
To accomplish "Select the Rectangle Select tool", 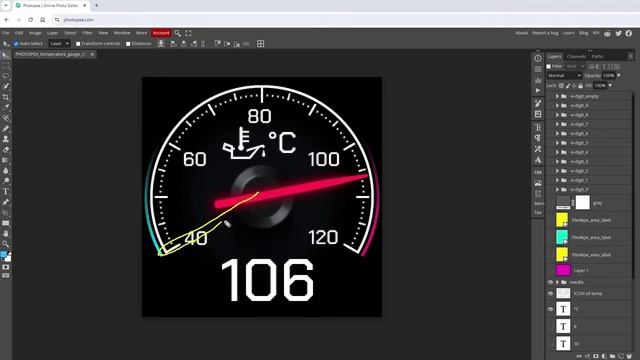I will tap(6, 65).
